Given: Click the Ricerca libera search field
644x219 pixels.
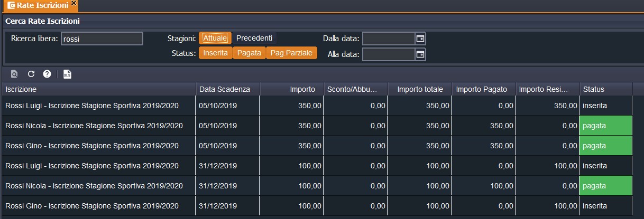Looking at the screenshot, I should 102,39.
